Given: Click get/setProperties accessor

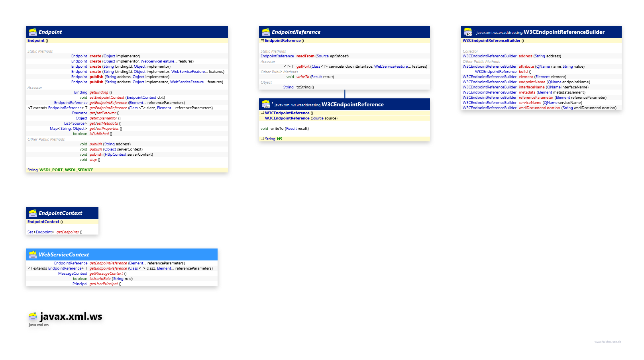Looking at the screenshot, I should click(106, 129).
